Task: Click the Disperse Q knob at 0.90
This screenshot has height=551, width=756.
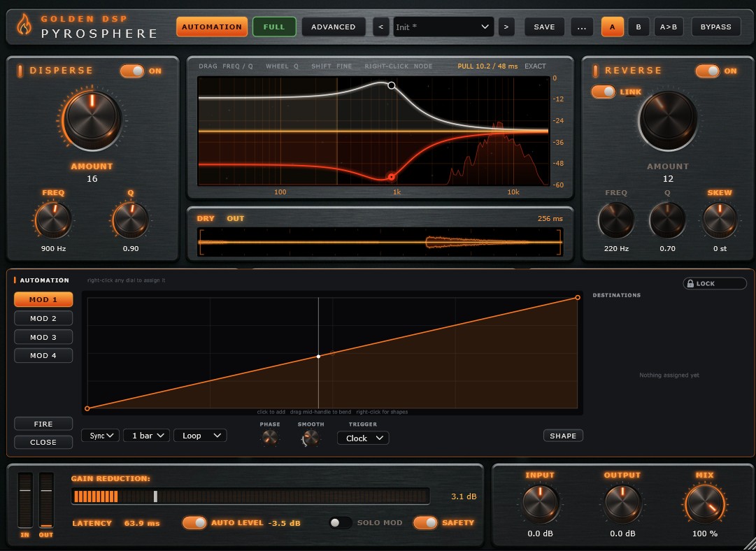Action: (131, 220)
